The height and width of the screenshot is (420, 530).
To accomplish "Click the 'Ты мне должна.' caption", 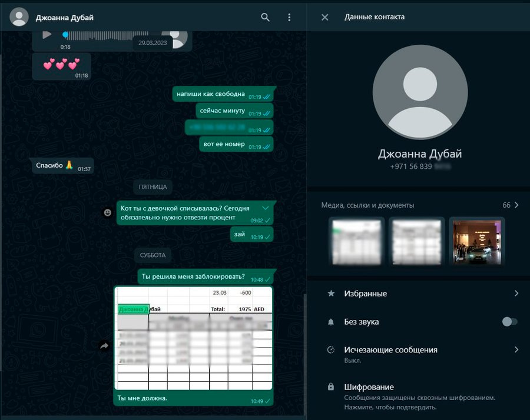I will pyautogui.click(x=143, y=398).
